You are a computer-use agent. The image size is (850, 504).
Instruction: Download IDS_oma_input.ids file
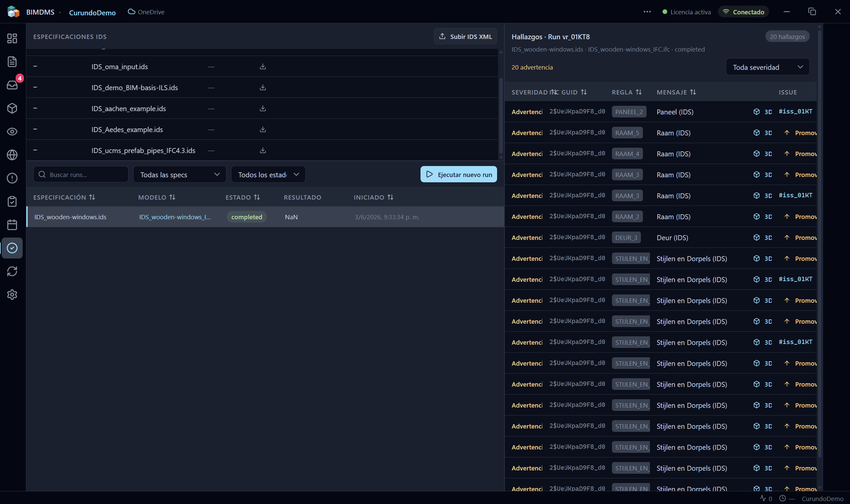pos(263,67)
